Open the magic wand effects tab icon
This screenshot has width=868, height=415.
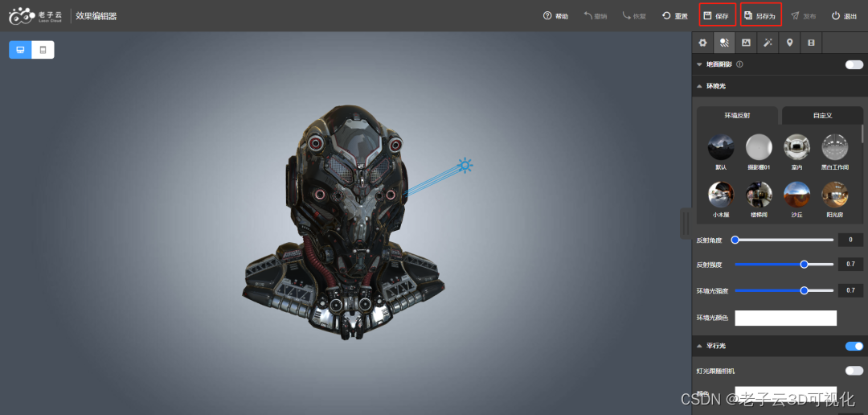pos(768,43)
